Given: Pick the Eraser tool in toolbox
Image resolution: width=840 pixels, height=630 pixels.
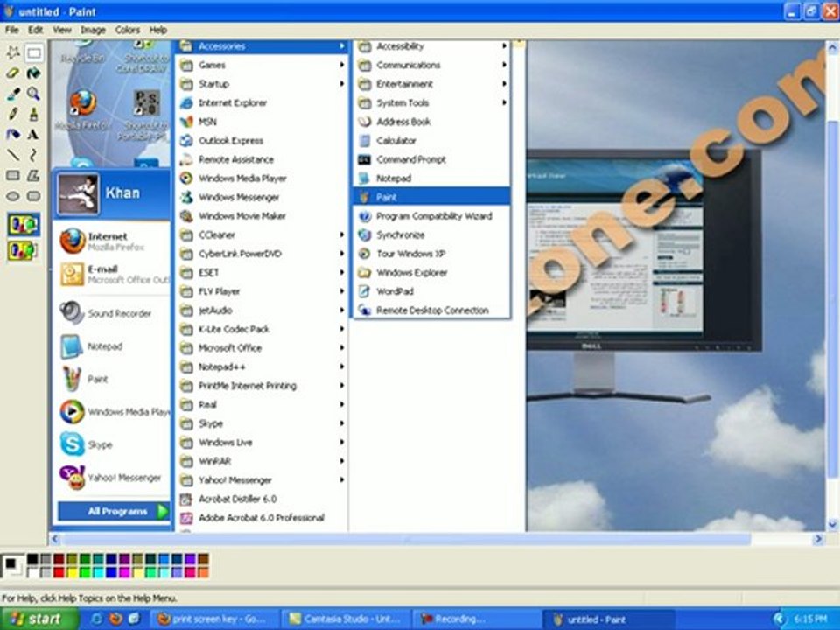Looking at the screenshot, I should 13,73.
